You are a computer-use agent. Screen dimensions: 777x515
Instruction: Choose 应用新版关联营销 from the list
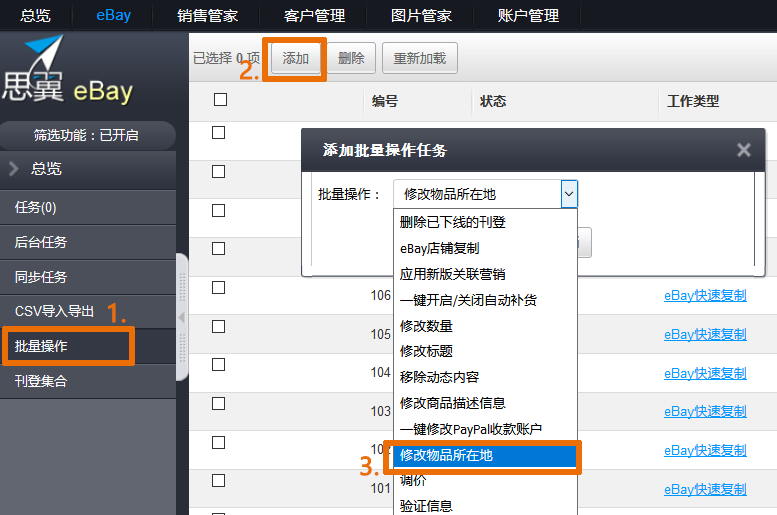485,274
